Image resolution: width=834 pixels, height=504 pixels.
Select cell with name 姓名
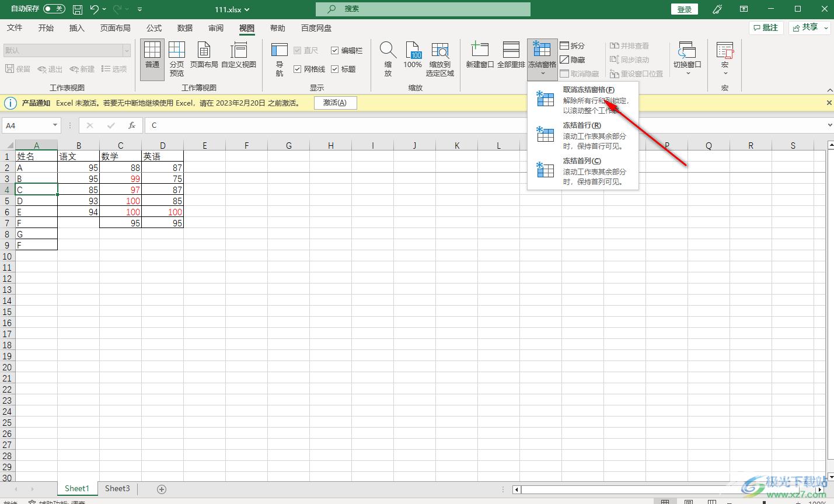[x=36, y=156]
